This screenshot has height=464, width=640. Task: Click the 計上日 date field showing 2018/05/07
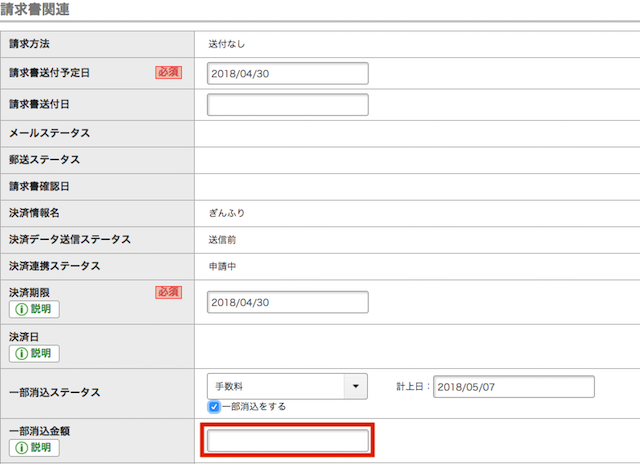513,386
